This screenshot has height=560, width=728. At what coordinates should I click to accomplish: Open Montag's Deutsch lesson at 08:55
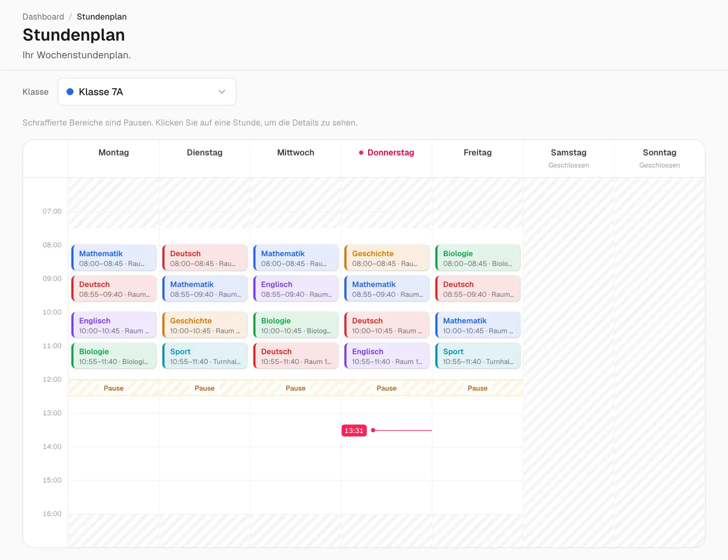coord(114,288)
